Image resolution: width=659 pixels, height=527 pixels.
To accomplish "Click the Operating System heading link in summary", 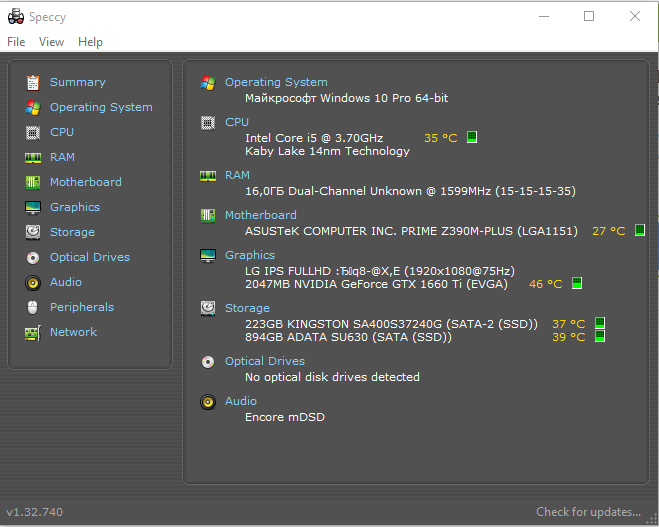I will pyautogui.click(x=276, y=82).
